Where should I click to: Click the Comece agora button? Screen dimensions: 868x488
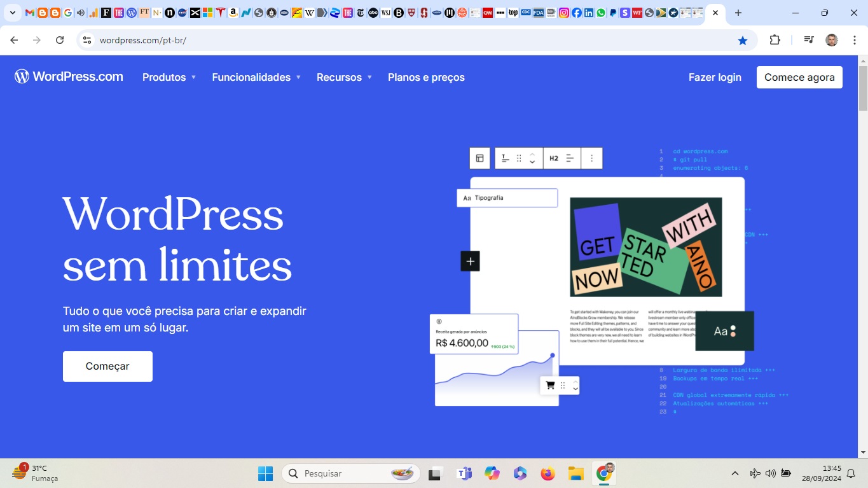(x=799, y=77)
